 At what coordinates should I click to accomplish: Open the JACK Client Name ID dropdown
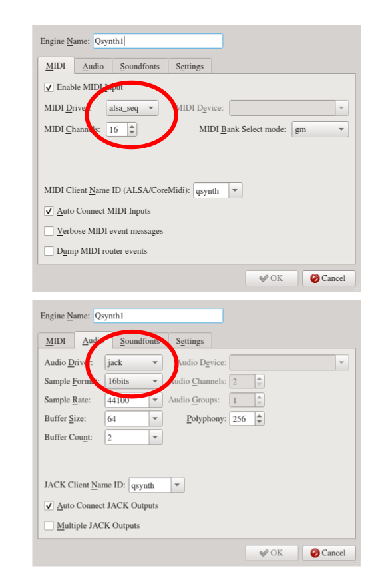pos(177,485)
